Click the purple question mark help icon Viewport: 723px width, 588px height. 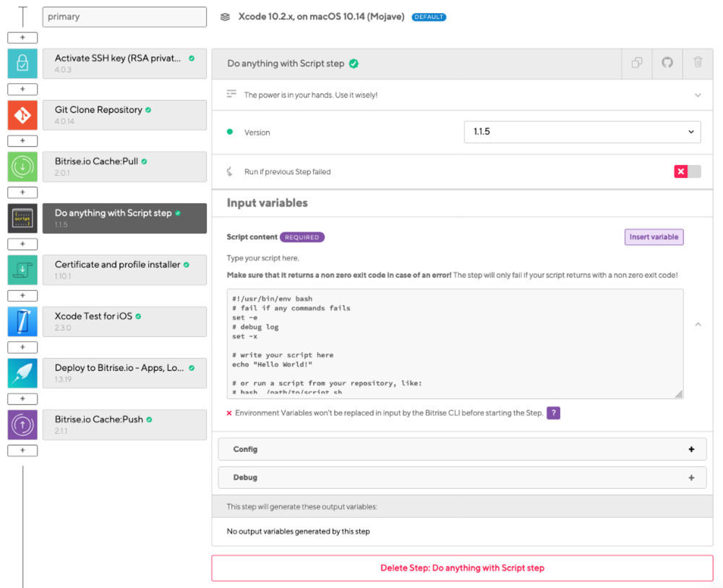pyautogui.click(x=553, y=413)
